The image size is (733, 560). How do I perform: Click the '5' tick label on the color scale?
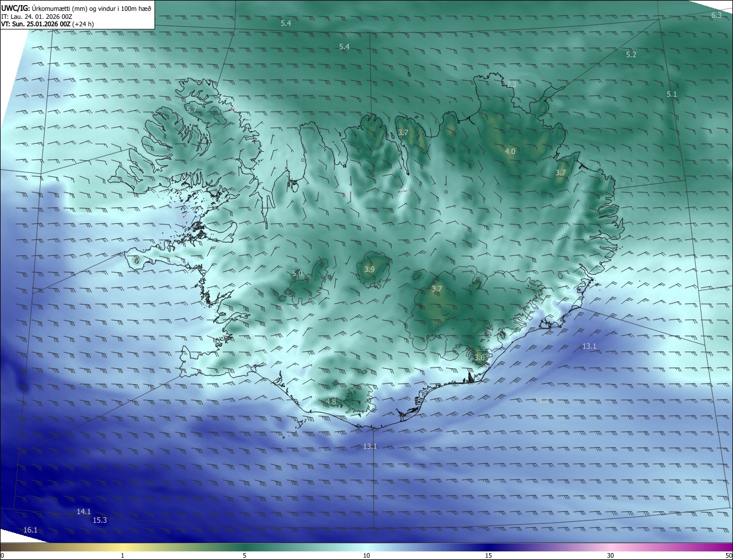[x=245, y=555]
